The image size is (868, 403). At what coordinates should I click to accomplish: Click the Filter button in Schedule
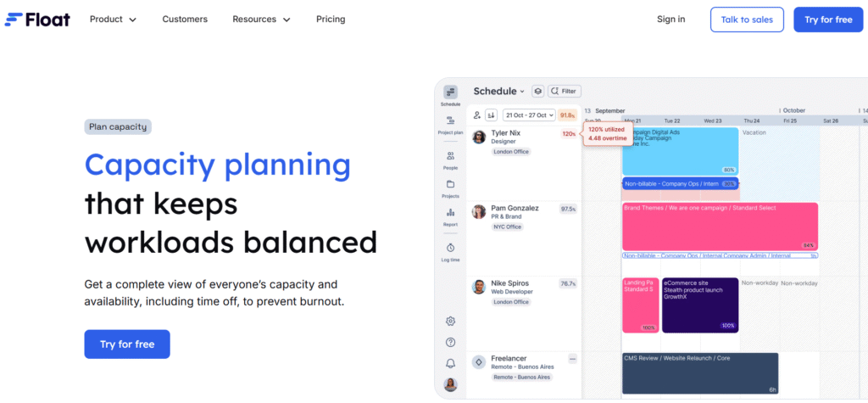click(564, 91)
